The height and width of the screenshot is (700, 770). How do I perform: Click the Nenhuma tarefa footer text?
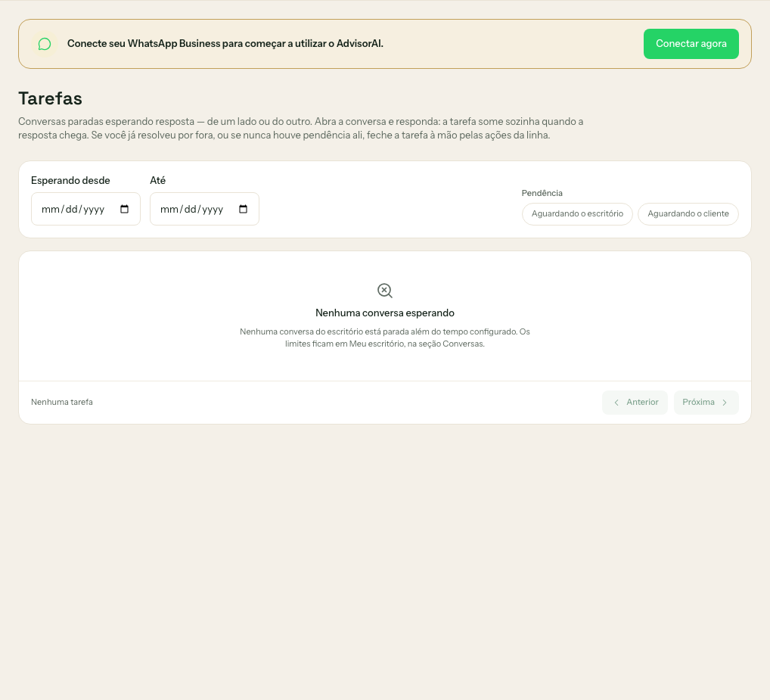click(x=62, y=402)
